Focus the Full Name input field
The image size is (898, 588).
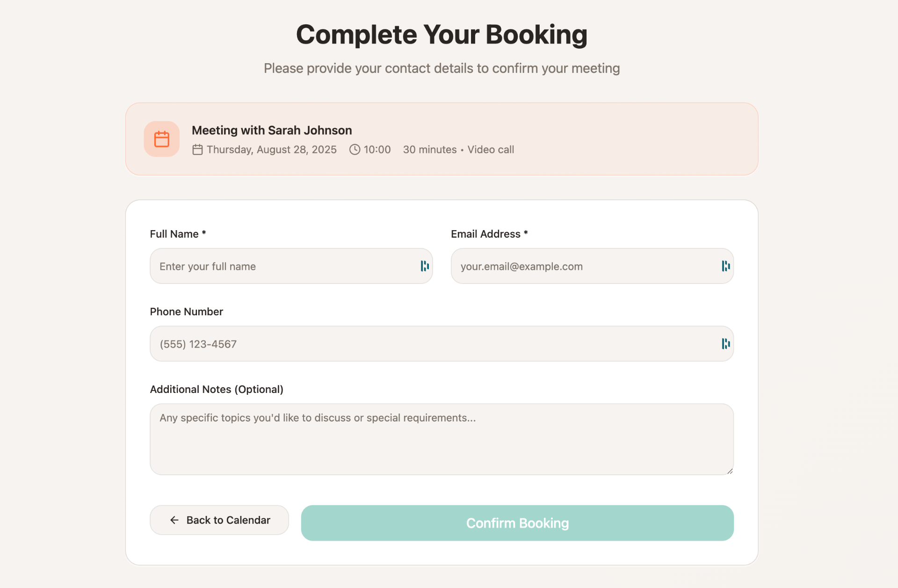point(281,266)
